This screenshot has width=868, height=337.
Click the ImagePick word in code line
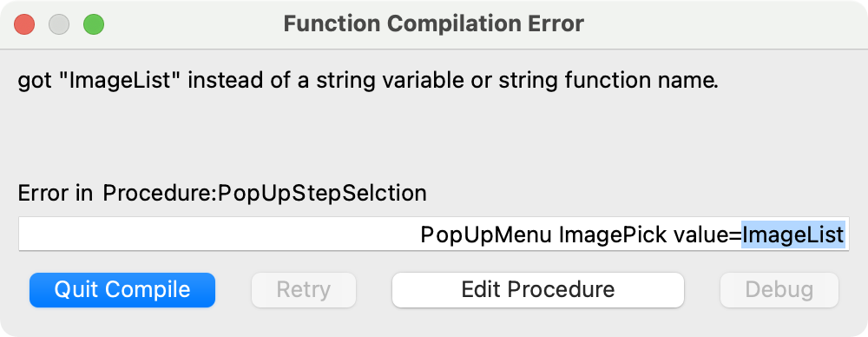612,235
